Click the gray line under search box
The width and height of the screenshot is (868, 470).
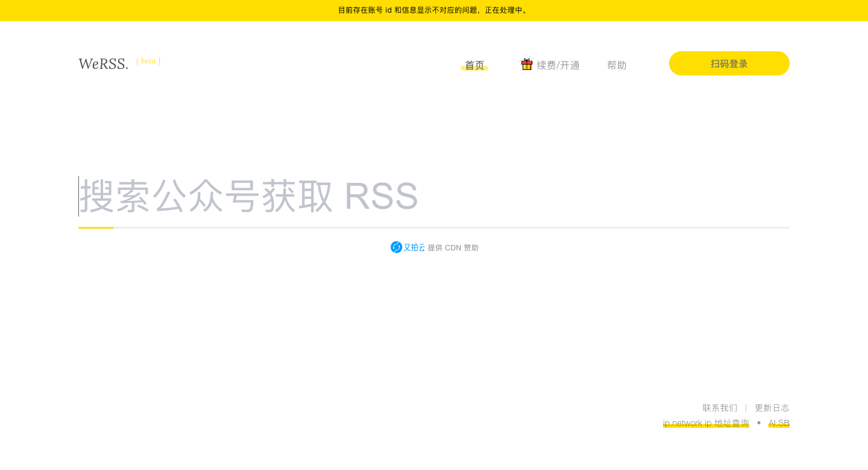point(452,227)
